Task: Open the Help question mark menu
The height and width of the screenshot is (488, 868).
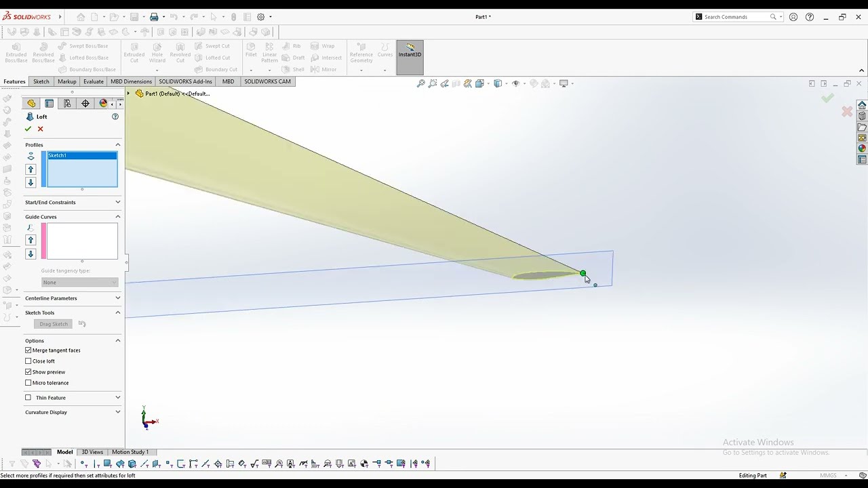Action: (x=810, y=17)
